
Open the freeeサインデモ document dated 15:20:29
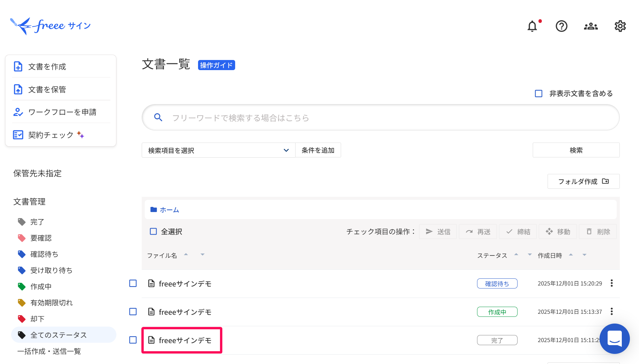(185, 284)
